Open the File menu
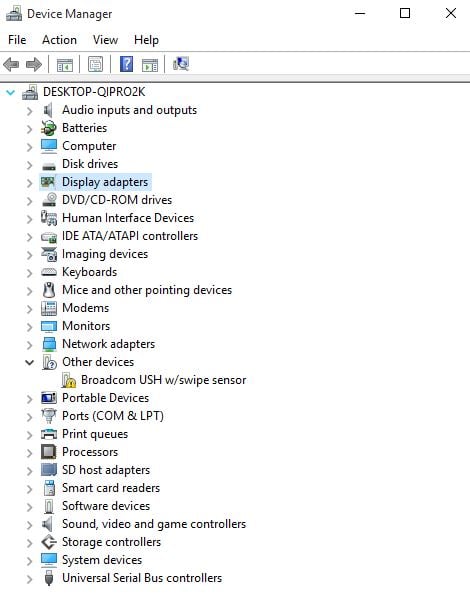The height and width of the screenshot is (596, 470). click(17, 40)
